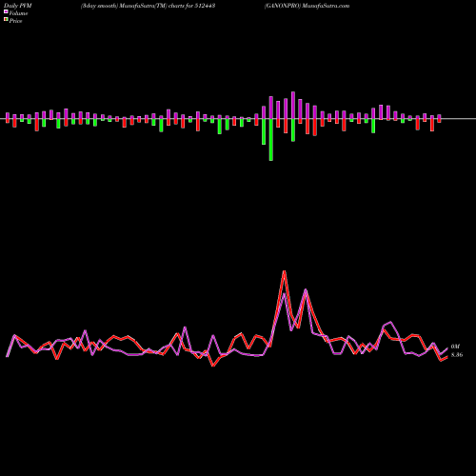Image resolution: width=476 pixels, height=476 pixels.
Task: Click the 'Daily PVM' title text
Action: coord(18,6)
